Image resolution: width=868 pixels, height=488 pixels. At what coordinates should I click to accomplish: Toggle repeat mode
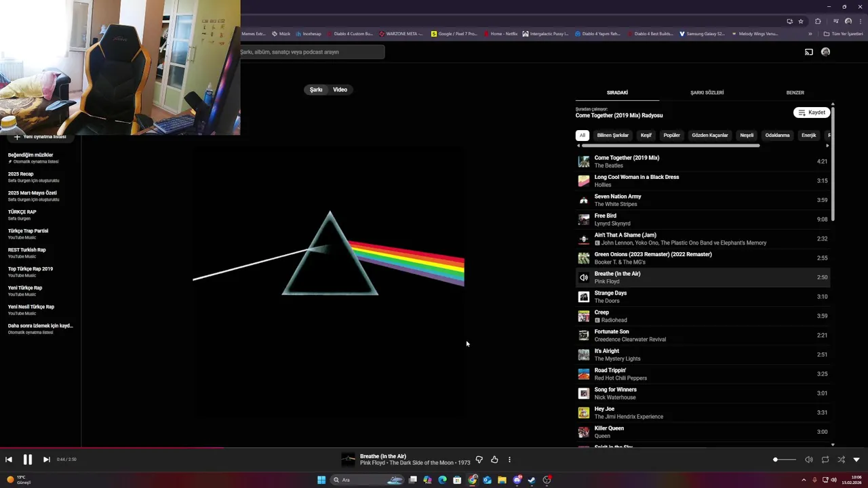pos(825,460)
